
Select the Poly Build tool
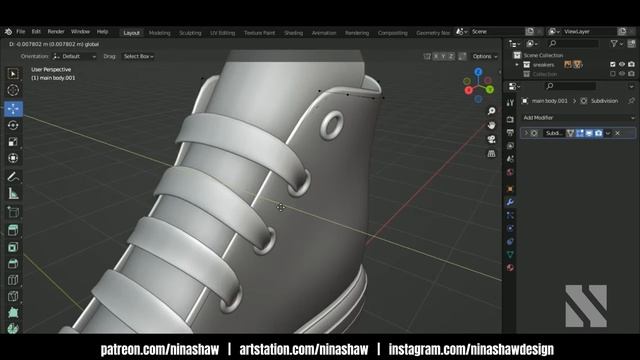(x=13, y=313)
